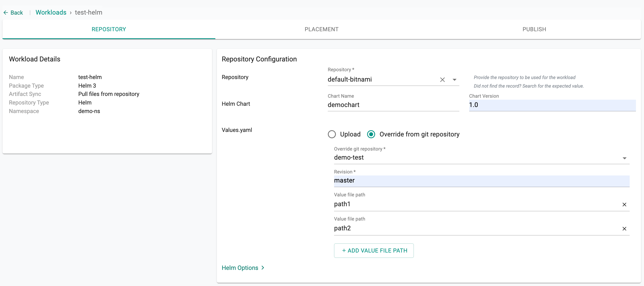Remove the path2 value file path
This screenshot has width=644, height=286.
(x=624, y=229)
